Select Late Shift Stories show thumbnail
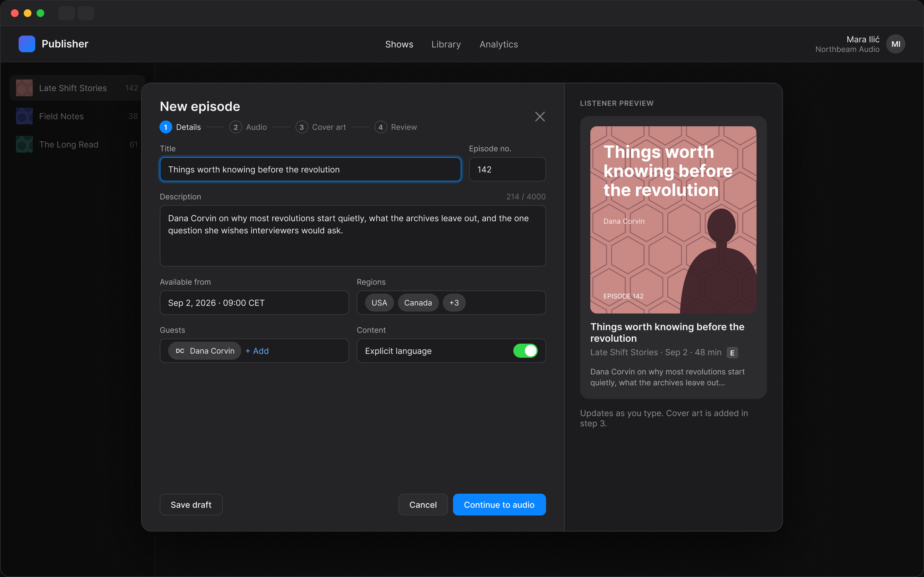Image resolution: width=924 pixels, height=577 pixels. click(x=24, y=88)
